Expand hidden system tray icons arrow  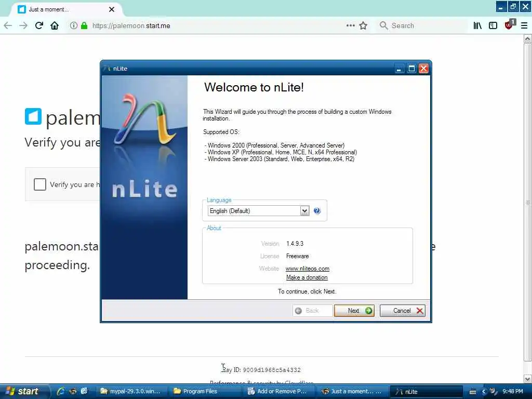point(484,392)
